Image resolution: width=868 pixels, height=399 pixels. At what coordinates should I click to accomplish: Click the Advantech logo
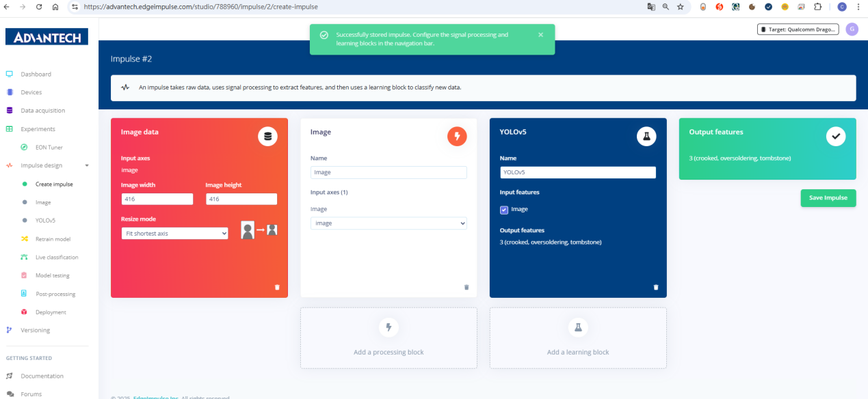(47, 37)
